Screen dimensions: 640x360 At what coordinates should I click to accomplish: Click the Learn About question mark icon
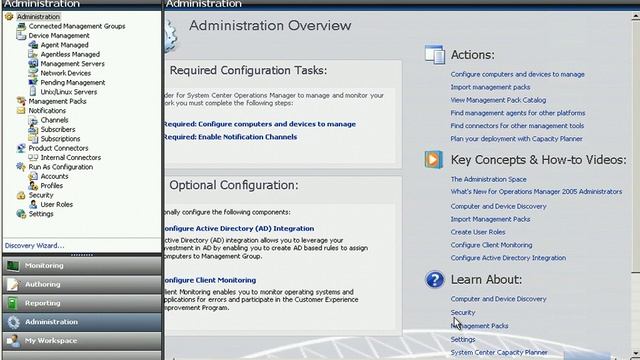[x=434, y=280]
